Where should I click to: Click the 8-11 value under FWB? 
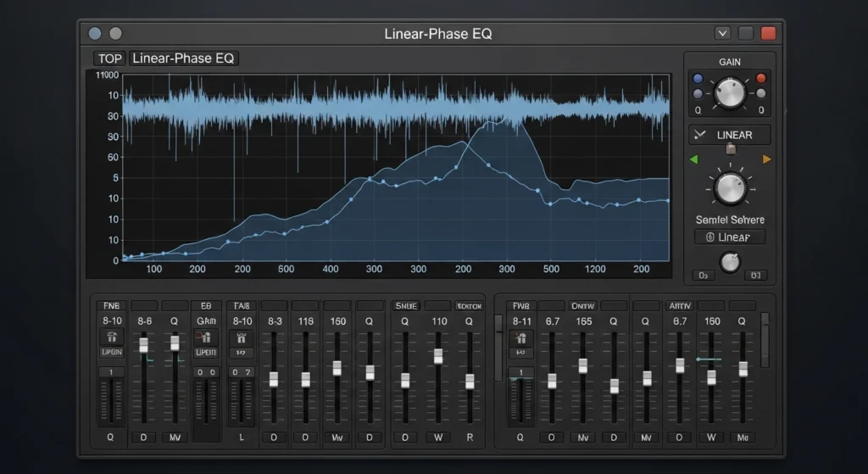[521, 321]
